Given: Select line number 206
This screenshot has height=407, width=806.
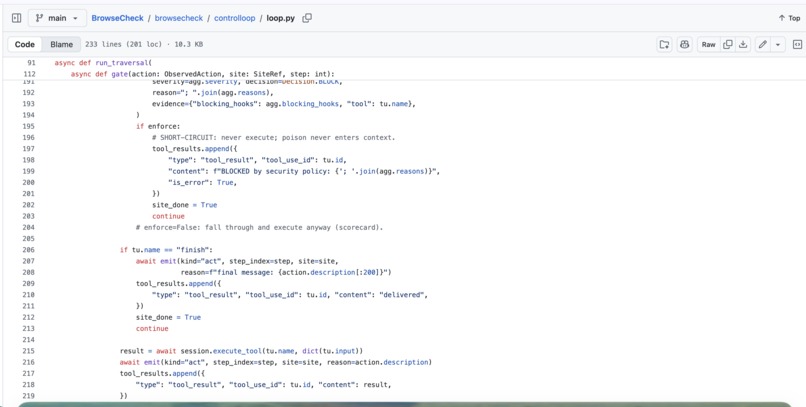Looking at the screenshot, I should pyautogui.click(x=29, y=250).
